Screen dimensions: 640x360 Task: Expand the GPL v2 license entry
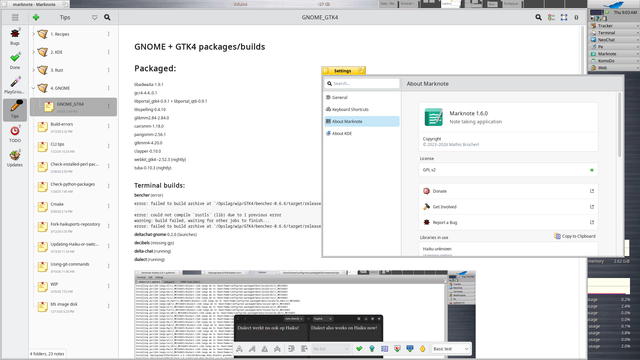(x=508, y=170)
